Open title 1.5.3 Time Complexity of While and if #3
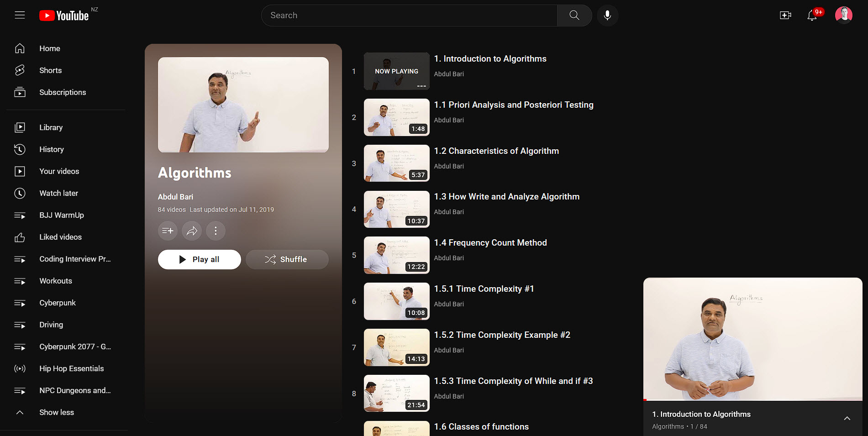Image resolution: width=868 pixels, height=436 pixels. coord(513,381)
